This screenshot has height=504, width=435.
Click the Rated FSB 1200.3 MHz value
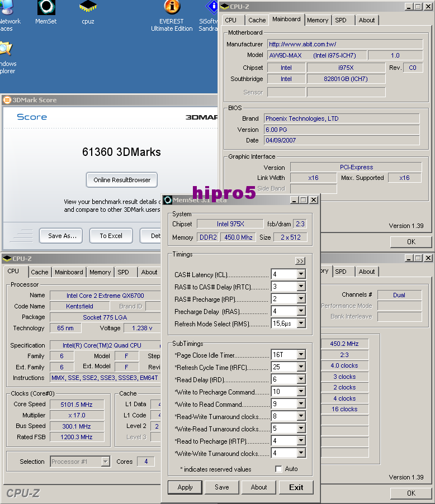77,437
